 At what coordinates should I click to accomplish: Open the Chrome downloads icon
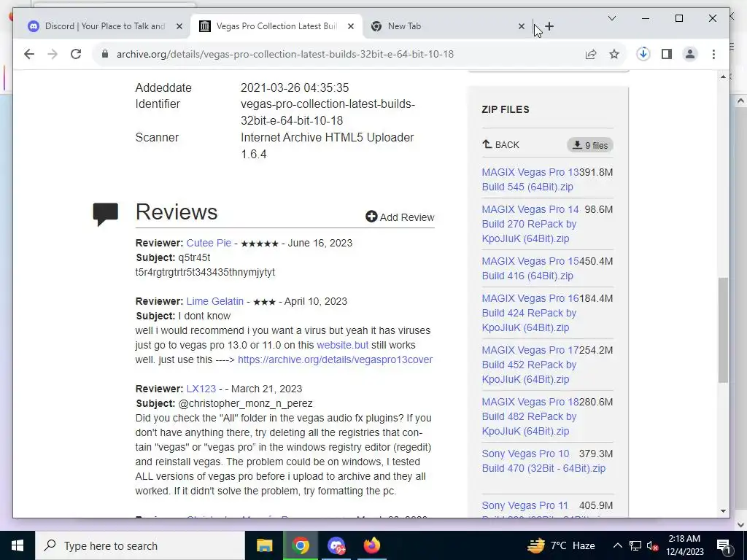[x=643, y=54]
